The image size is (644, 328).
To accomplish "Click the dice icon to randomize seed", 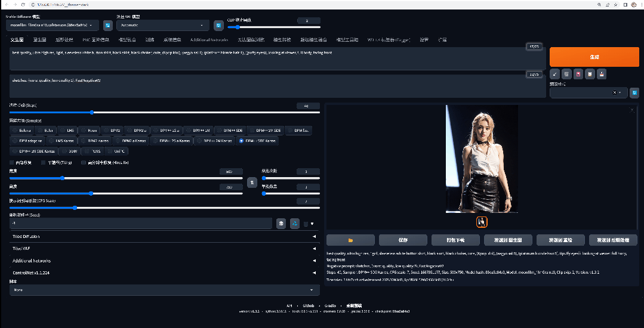I will tap(281, 224).
